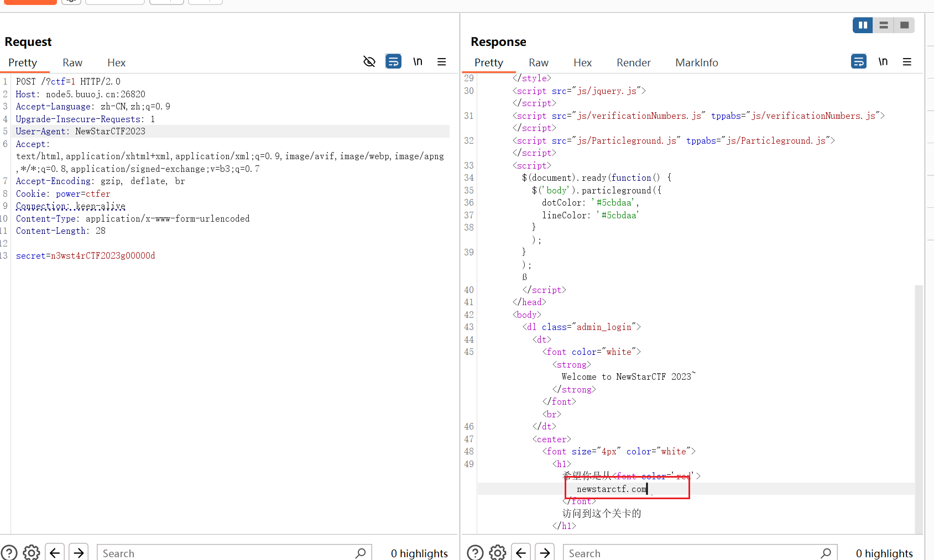The width and height of the screenshot is (934, 560).
Task: Click the Content-Type header line
Action: 133,218
